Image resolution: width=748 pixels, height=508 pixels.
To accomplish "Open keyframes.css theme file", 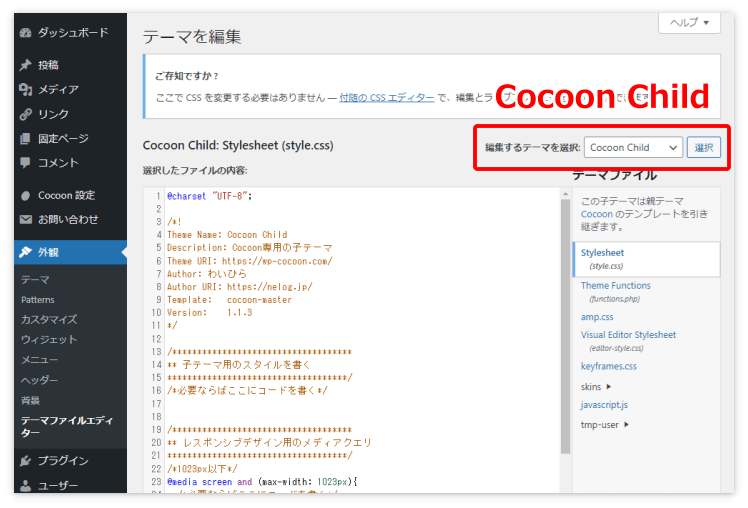I will click(x=609, y=366).
